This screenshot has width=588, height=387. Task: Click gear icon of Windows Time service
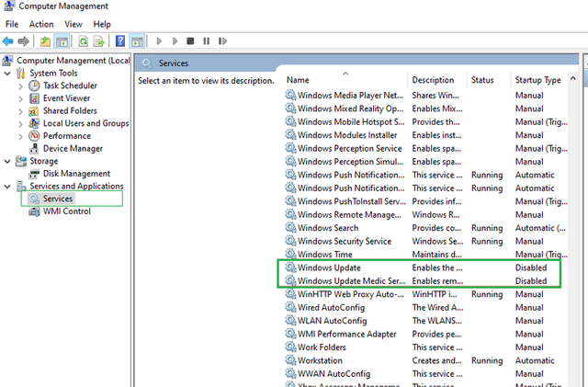click(290, 254)
